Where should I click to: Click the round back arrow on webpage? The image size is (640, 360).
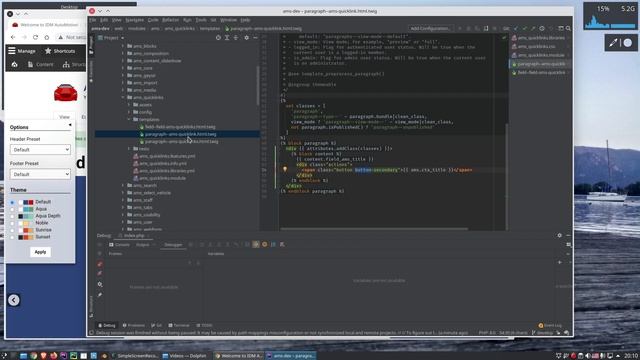click(x=13, y=300)
